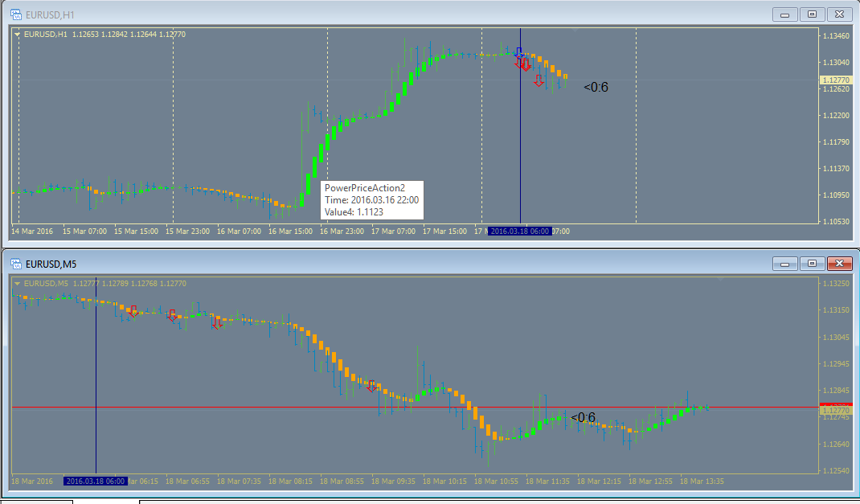Click the 1.12770 current price label in M5
The height and width of the screenshot is (504, 860).
click(x=836, y=410)
